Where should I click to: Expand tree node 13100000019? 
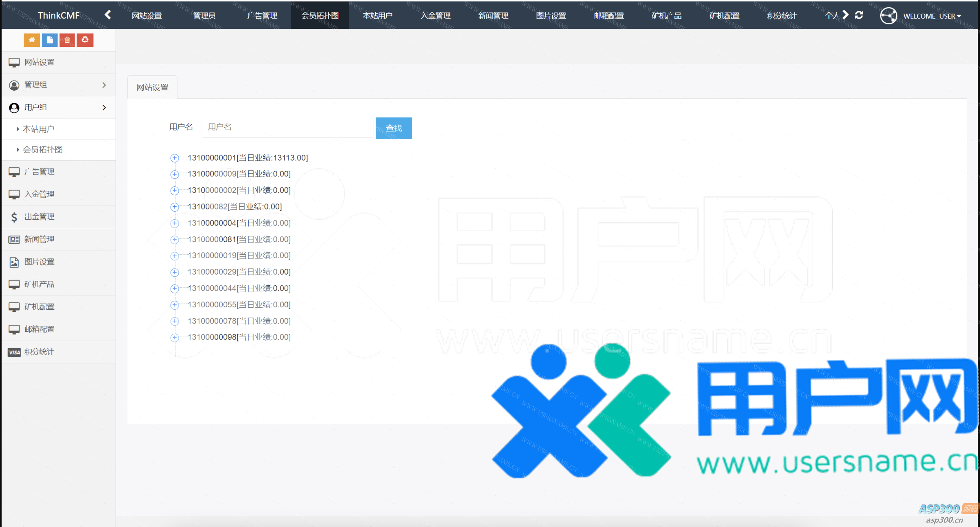174,256
